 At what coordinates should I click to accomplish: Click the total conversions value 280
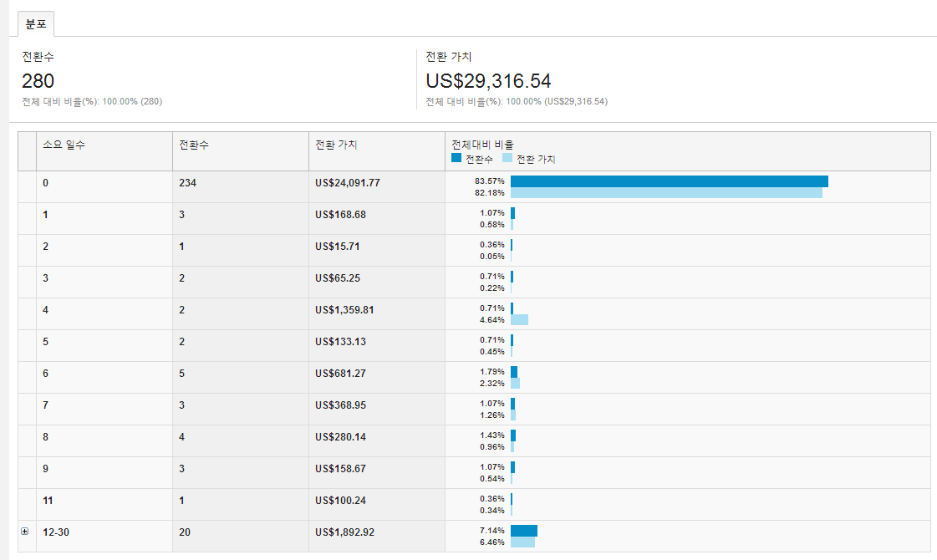[x=38, y=81]
